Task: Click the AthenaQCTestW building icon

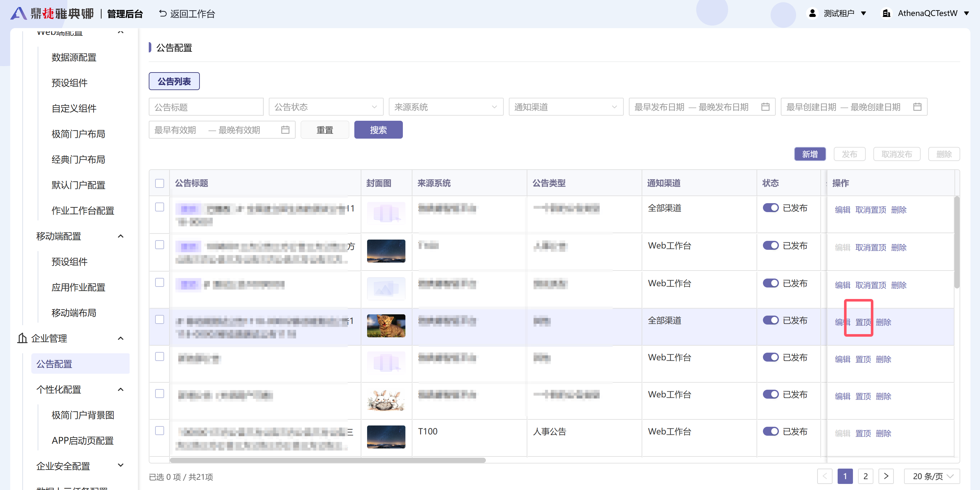Action: coord(886,13)
